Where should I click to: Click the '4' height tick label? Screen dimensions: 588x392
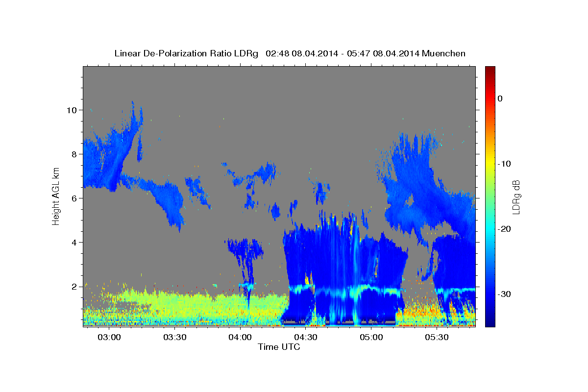[x=74, y=242]
